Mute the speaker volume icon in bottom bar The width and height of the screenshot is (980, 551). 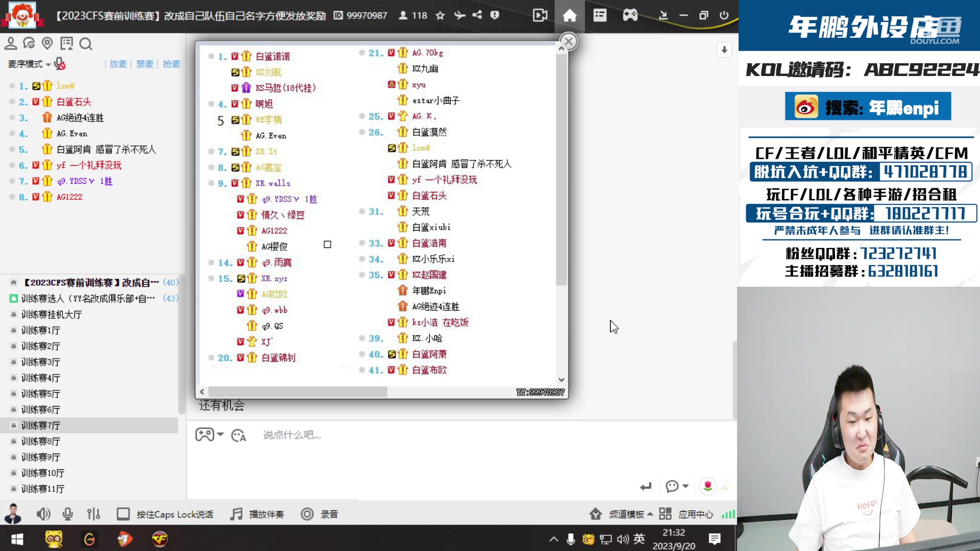point(43,514)
